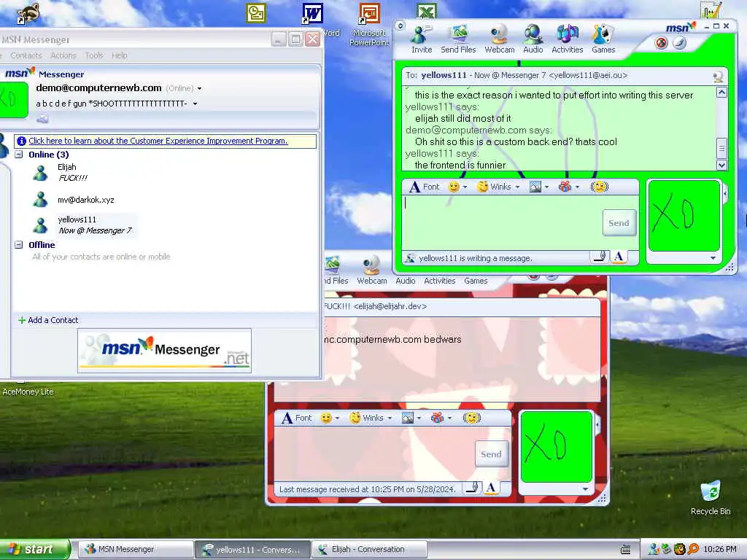
Task: Open Contacts menu in MSN Messenger
Action: (x=26, y=55)
